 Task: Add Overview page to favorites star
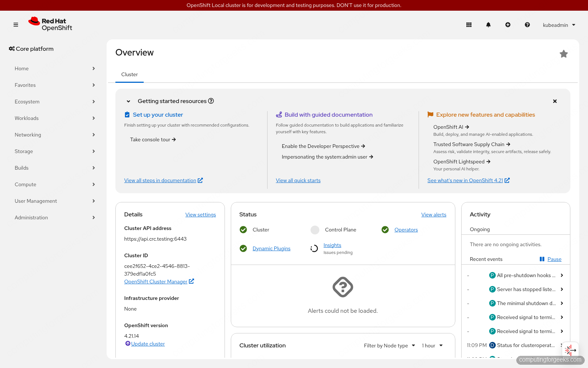coord(564,54)
